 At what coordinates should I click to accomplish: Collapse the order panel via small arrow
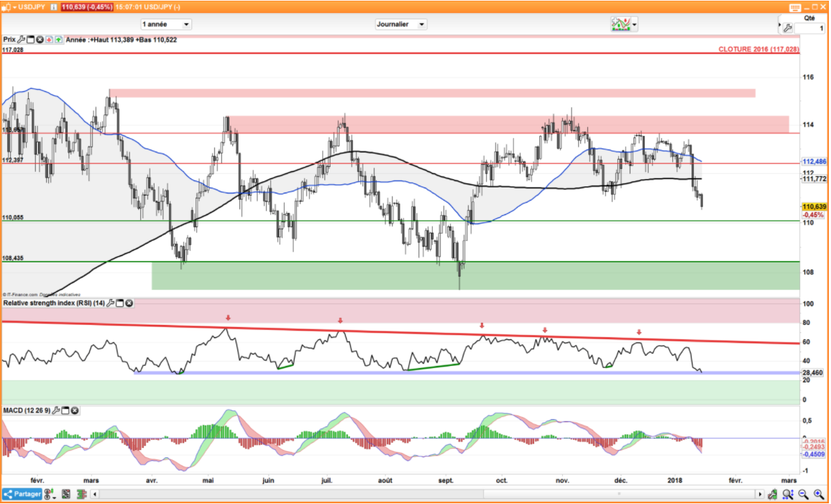coord(780,24)
